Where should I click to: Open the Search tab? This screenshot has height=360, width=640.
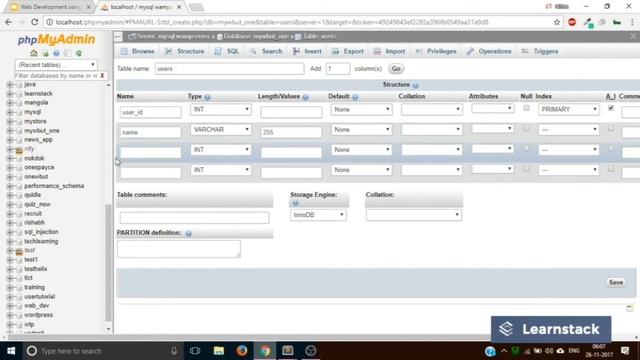266,51
